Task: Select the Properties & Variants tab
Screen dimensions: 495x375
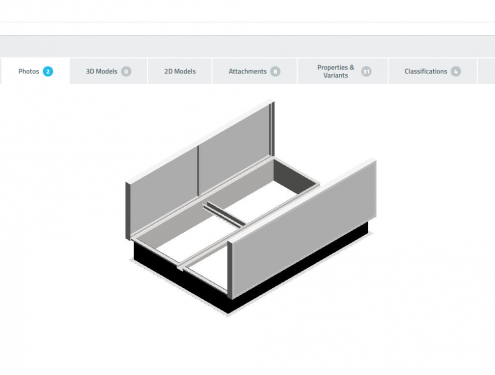Action: pyautogui.click(x=343, y=71)
